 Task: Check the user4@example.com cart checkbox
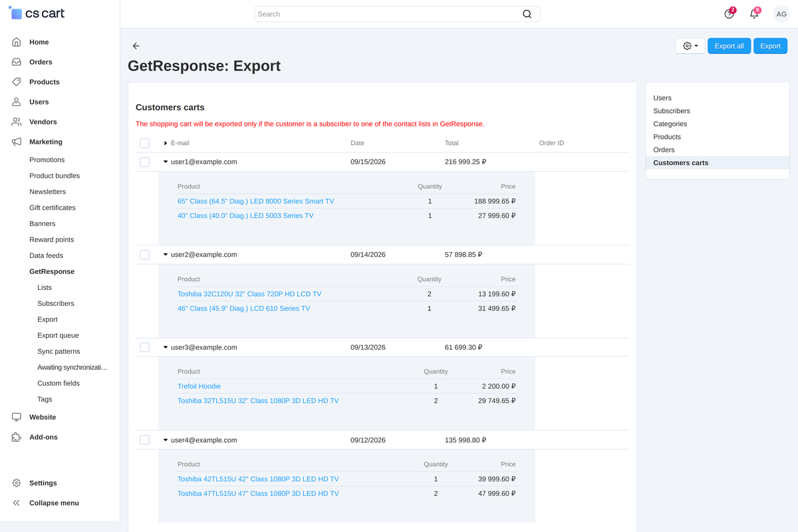[144, 440]
